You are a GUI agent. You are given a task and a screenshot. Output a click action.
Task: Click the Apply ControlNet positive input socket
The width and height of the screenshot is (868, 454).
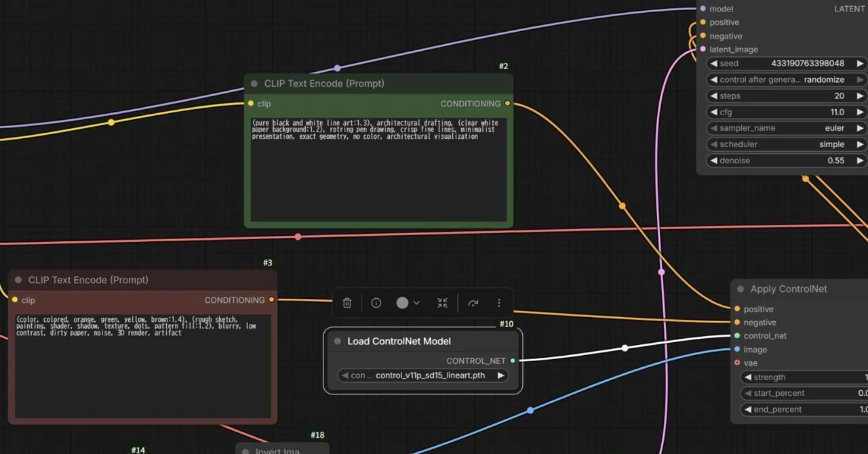pyautogui.click(x=737, y=309)
